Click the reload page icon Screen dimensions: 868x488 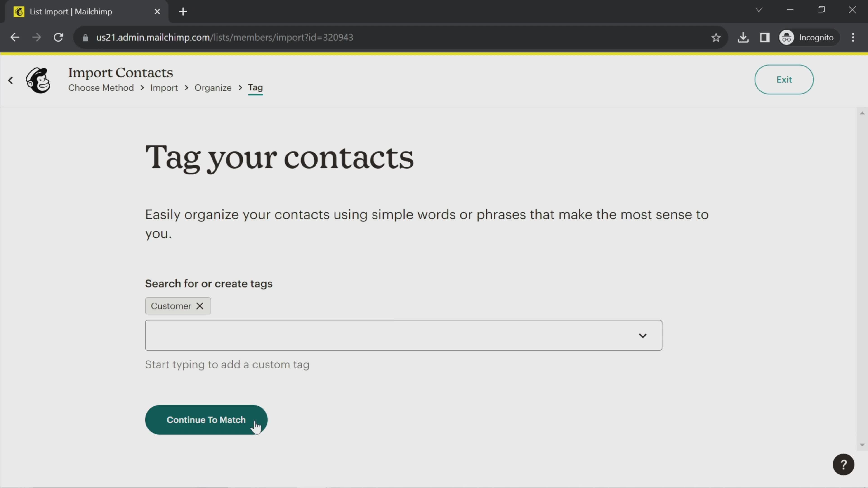click(x=58, y=37)
